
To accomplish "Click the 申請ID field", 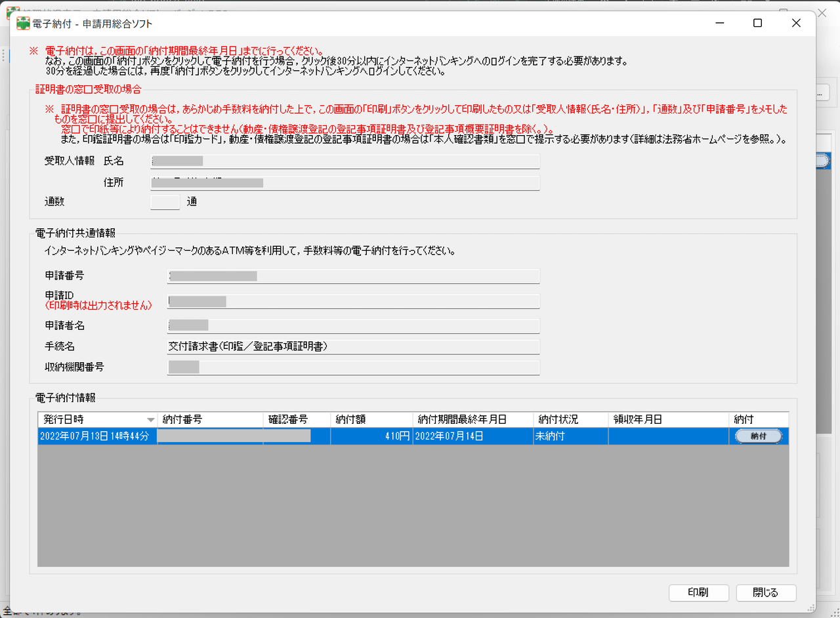I will click(354, 302).
